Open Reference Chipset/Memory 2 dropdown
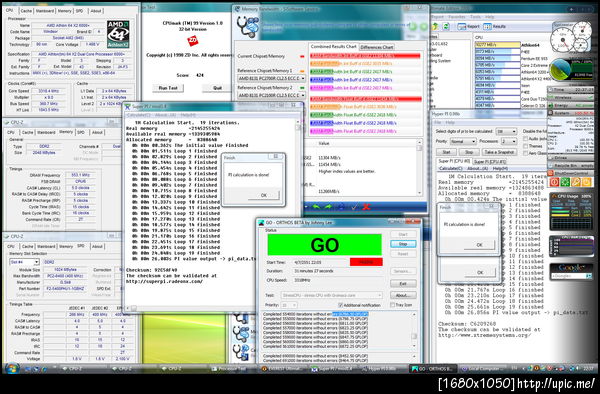The height and width of the screenshot is (394, 600). (271, 95)
